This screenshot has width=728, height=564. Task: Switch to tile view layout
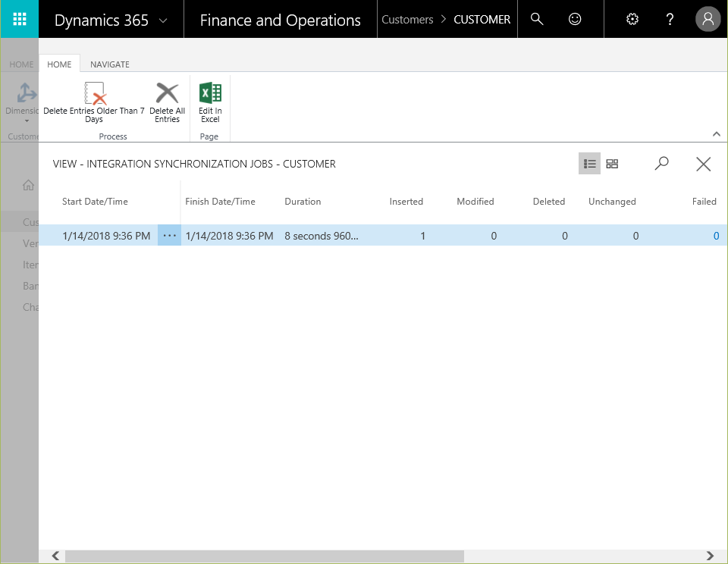[x=612, y=164]
